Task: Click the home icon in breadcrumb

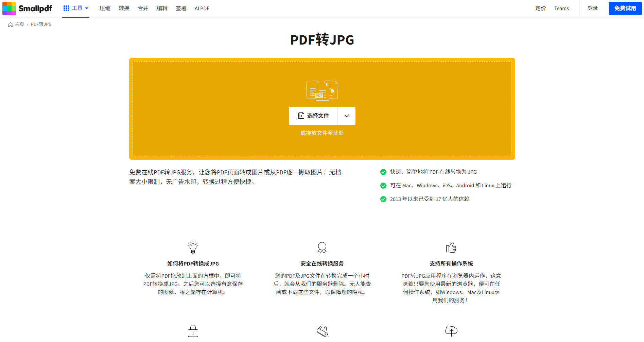Action: click(10, 24)
